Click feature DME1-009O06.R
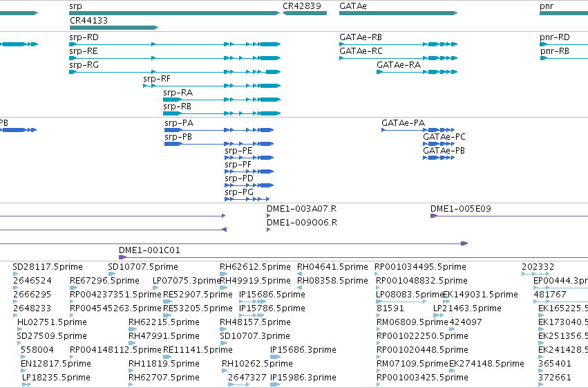 coord(269,230)
